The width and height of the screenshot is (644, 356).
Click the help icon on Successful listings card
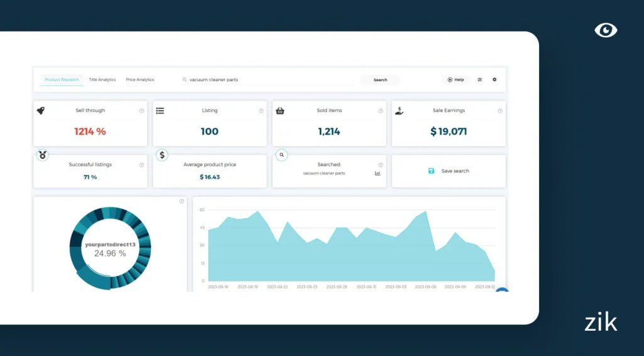[x=142, y=165]
